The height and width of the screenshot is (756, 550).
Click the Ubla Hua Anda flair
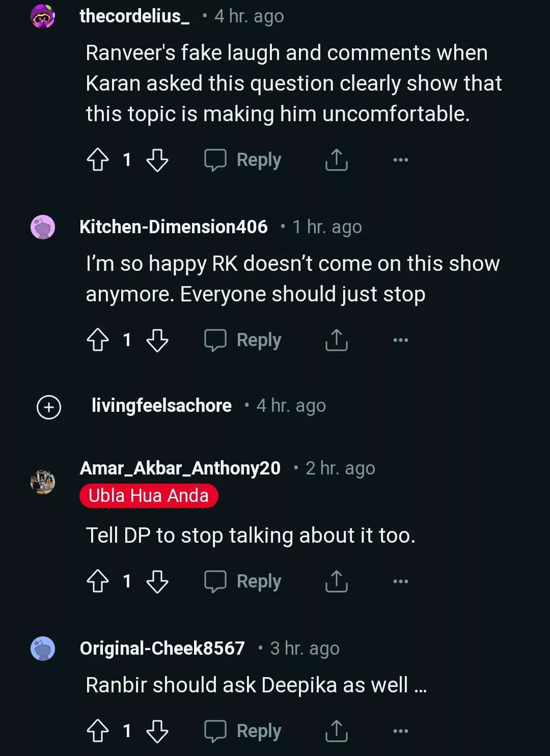click(149, 496)
